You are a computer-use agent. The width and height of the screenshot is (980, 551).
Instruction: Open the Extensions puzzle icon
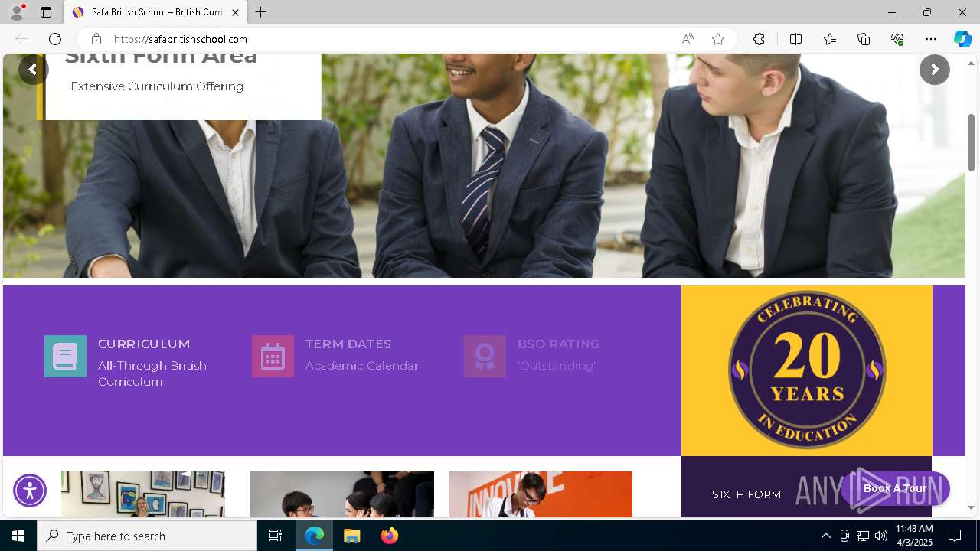click(x=759, y=39)
